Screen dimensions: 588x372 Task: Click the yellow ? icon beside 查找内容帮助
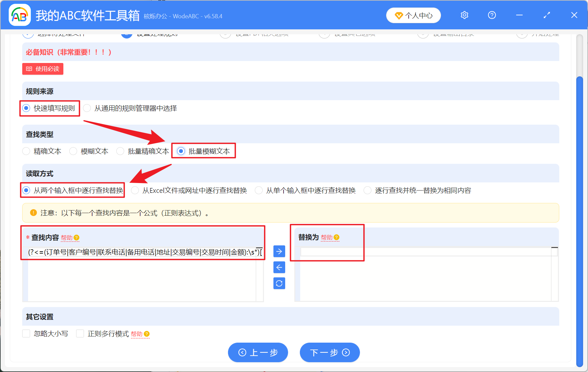(x=77, y=238)
